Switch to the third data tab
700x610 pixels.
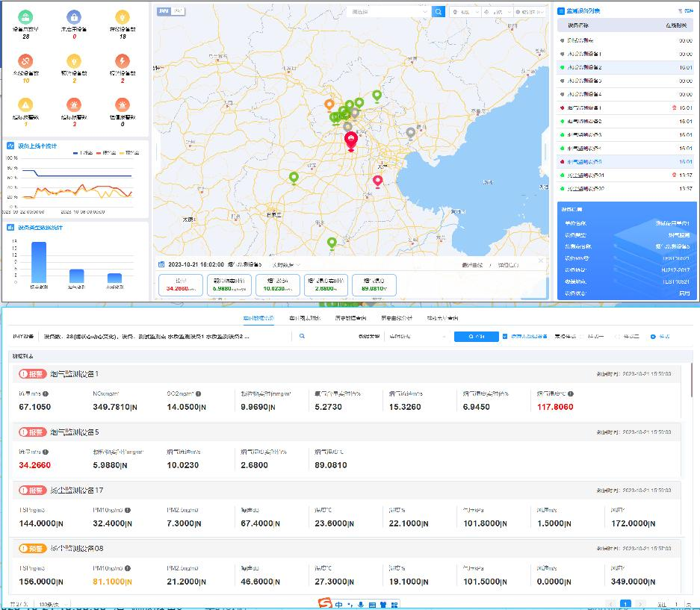(x=351, y=318)
